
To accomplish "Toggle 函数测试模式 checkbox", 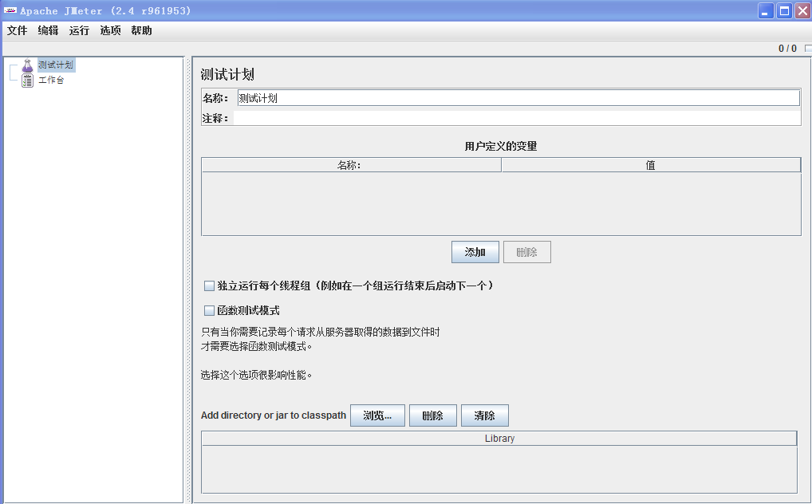I will (209, 311).
